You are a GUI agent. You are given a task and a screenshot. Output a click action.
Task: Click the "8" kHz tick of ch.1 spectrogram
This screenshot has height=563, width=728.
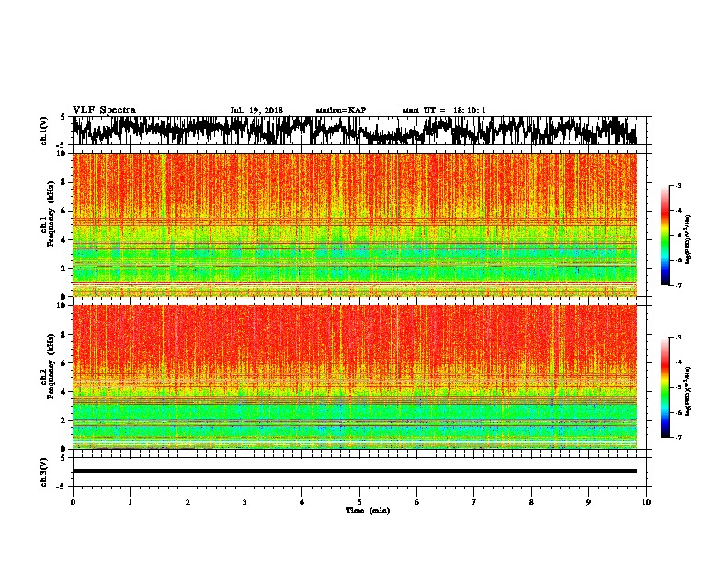[x=64, y=182]
